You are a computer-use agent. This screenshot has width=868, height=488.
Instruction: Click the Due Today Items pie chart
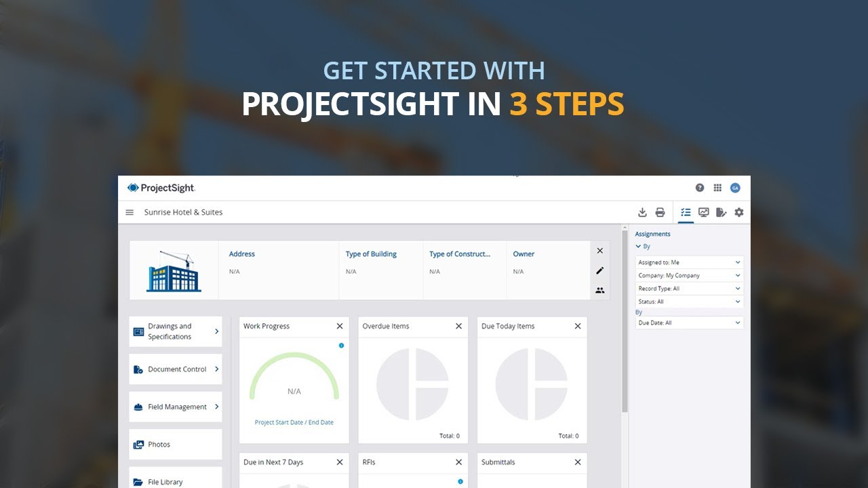532,384
